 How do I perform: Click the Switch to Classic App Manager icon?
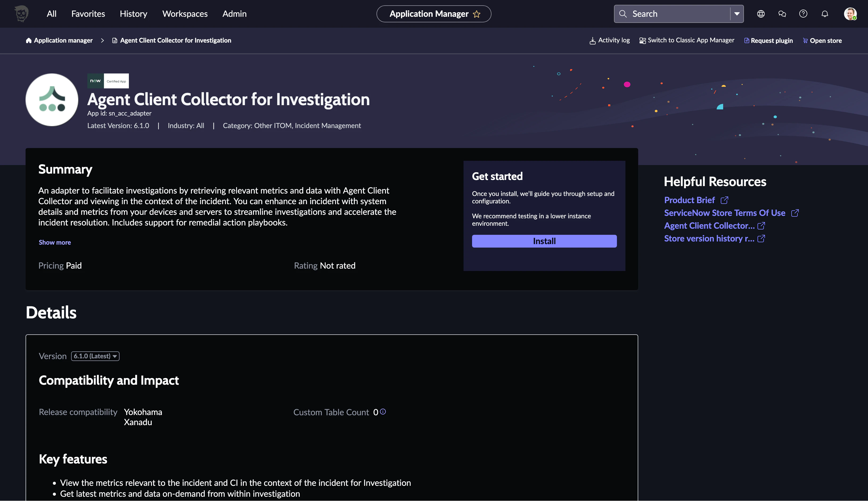[x=642, y=41]
